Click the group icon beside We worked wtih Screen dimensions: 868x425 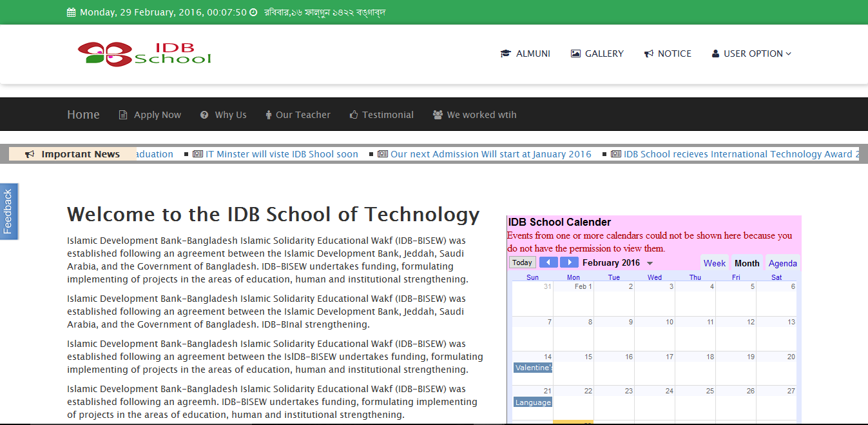tap(438, 115)
